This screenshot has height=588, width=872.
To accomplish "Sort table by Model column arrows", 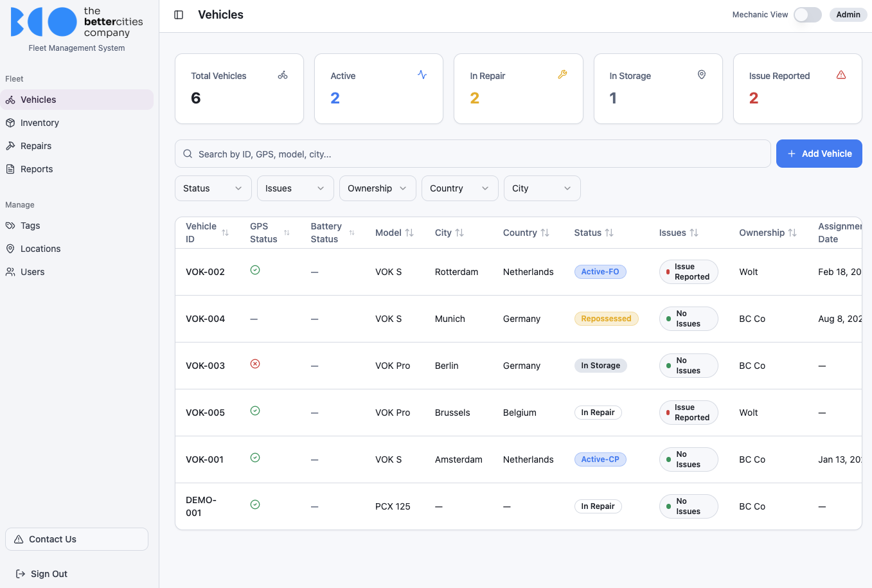I will (409, 233).
